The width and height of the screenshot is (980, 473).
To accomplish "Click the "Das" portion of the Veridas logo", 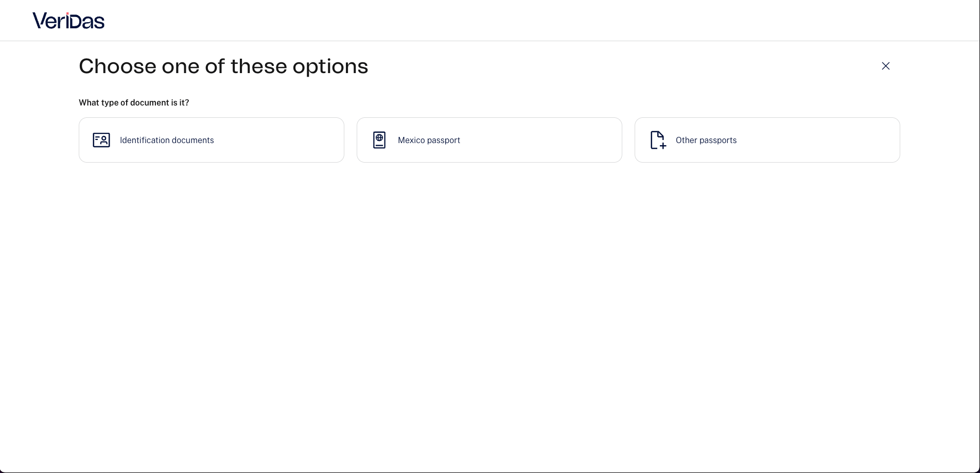I will point(87,21).
